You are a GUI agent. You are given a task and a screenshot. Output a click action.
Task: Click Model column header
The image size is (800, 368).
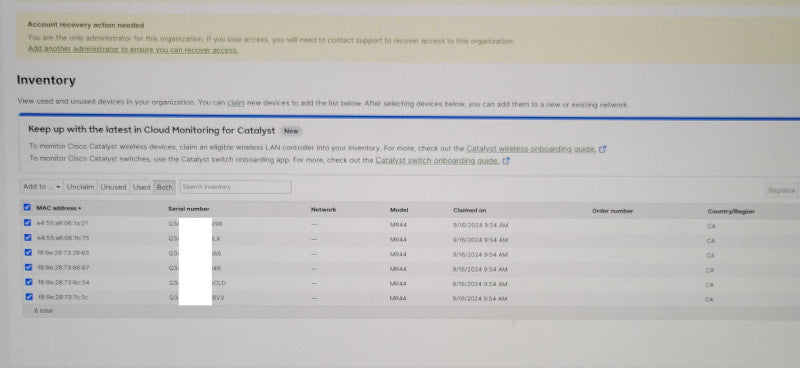pos(399,210)
